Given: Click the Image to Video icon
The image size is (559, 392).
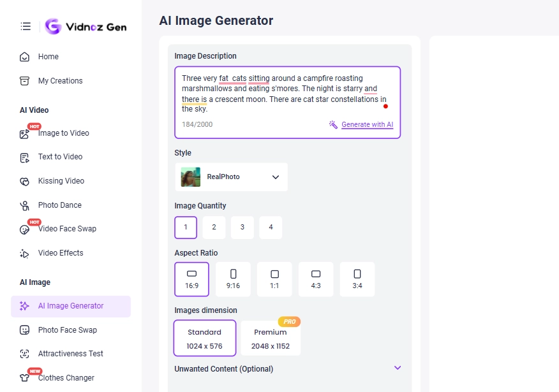Looking at the screenshot, I should point(25,134).
